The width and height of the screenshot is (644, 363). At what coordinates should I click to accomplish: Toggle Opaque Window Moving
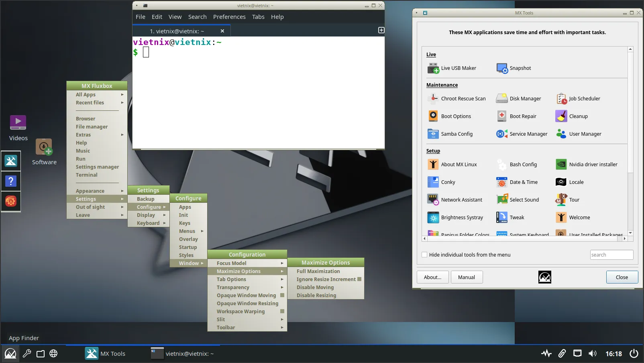pyautogui.click(x=247, y=296)
